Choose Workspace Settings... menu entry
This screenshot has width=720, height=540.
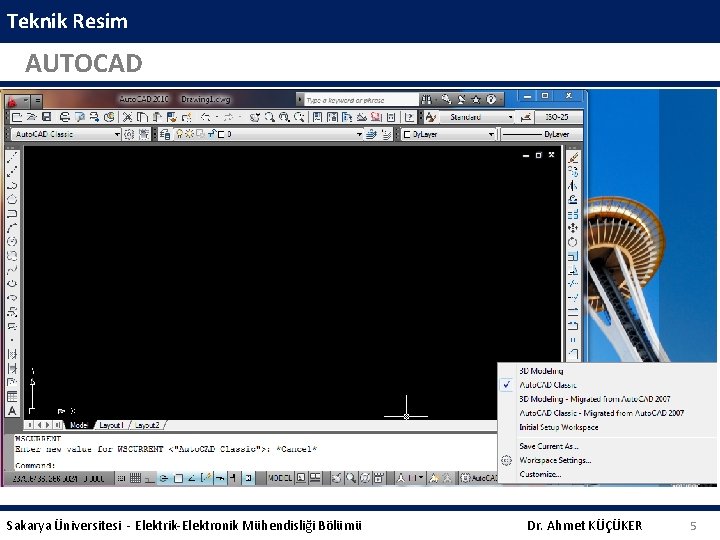555,460
